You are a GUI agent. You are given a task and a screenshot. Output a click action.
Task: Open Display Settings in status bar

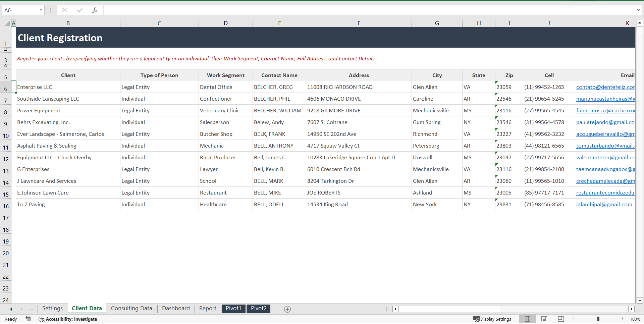492,319
